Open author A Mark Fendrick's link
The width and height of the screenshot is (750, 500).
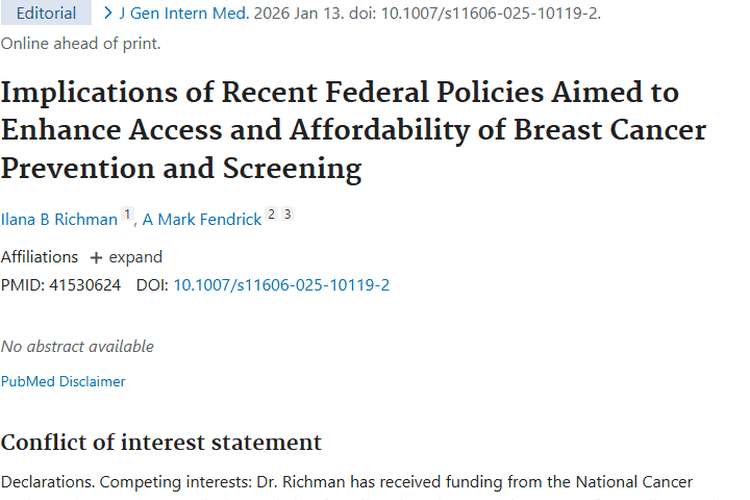[x=201, y=219]
